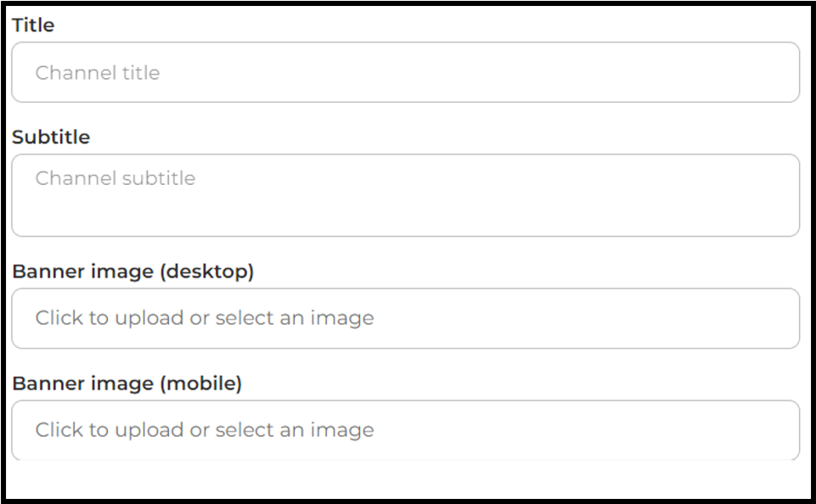
Task: Click the "Channel subtitle" placeholder text
Action: pyautogui.click(x=115, y=178)
